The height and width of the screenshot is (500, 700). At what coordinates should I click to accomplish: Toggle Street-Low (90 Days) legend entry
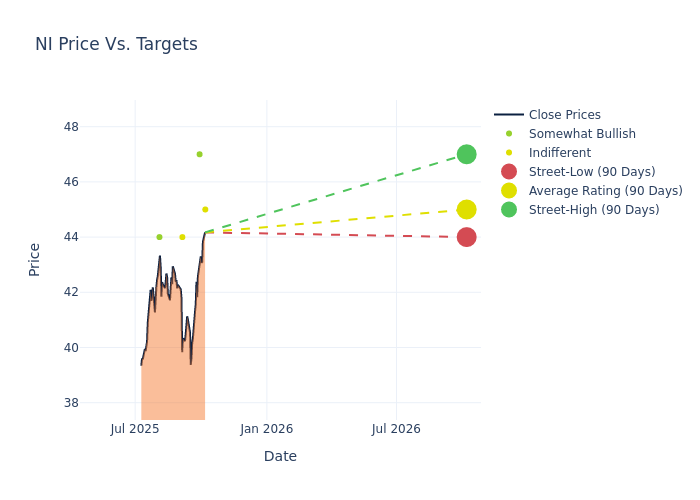pos(591,172)
